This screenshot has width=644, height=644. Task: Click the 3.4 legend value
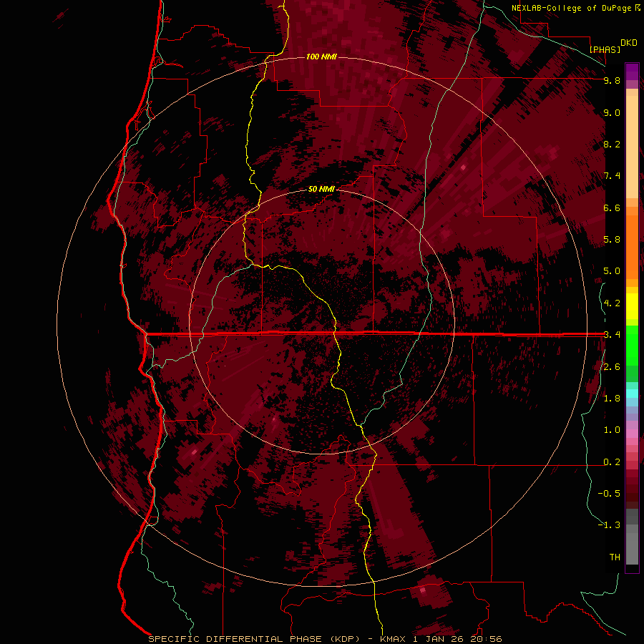[612, 335]
